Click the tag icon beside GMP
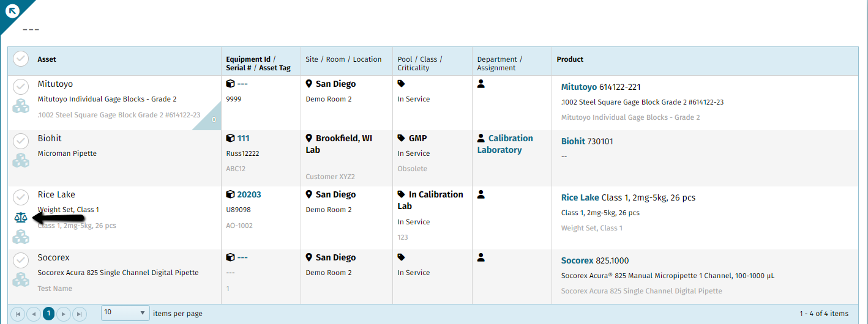This screenshot has width=868, height=324. (x=402, y=138)
